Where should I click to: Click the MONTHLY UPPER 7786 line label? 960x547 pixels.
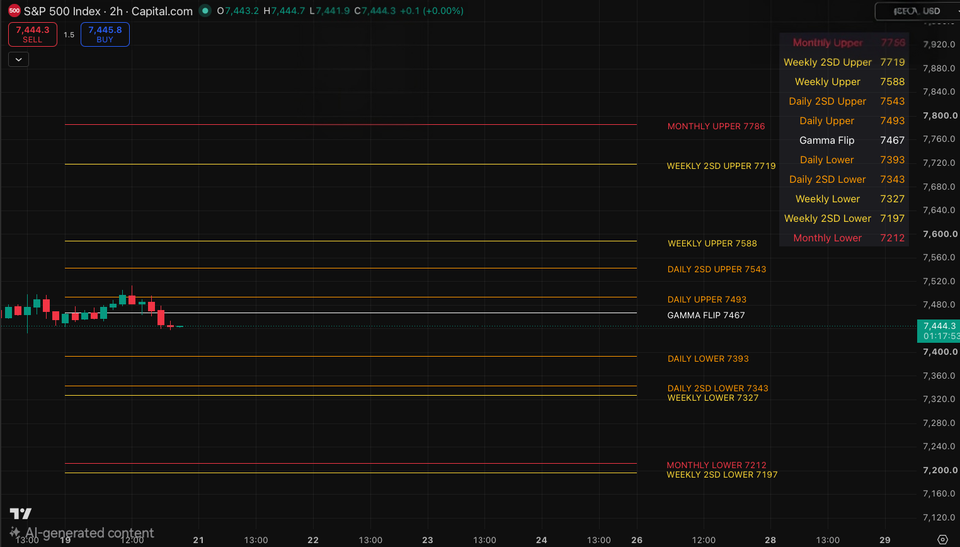(x=716, y=126)
